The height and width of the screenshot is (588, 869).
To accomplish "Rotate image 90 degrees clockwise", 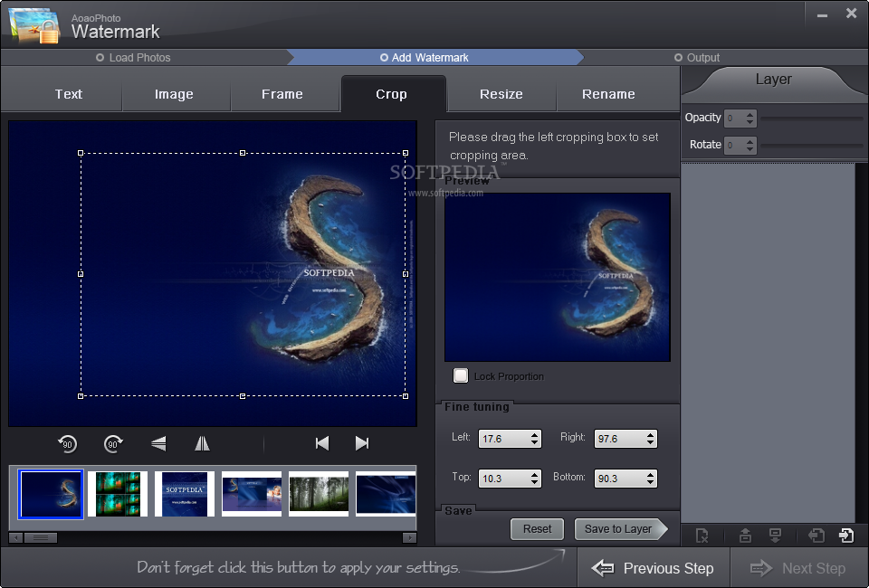I will 113,443.
